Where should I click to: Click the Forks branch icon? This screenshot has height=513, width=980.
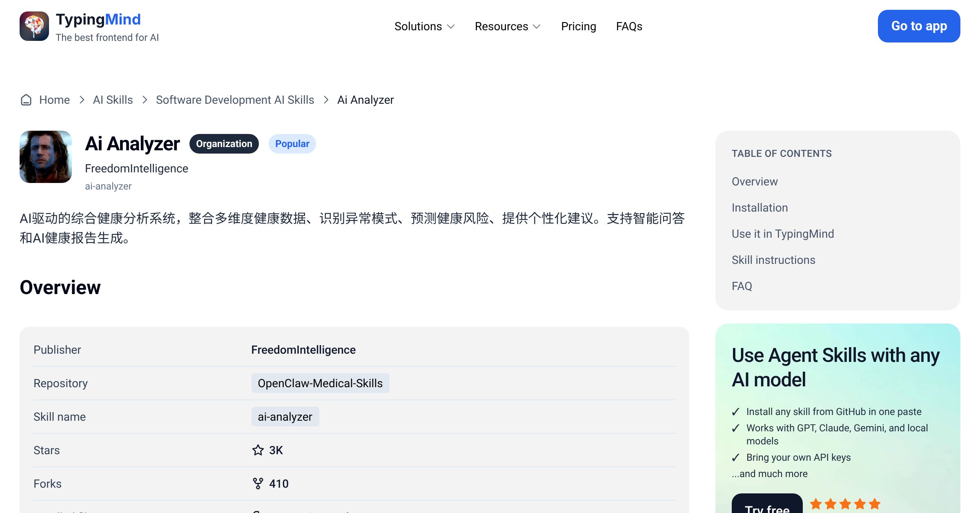click(258, 484)
